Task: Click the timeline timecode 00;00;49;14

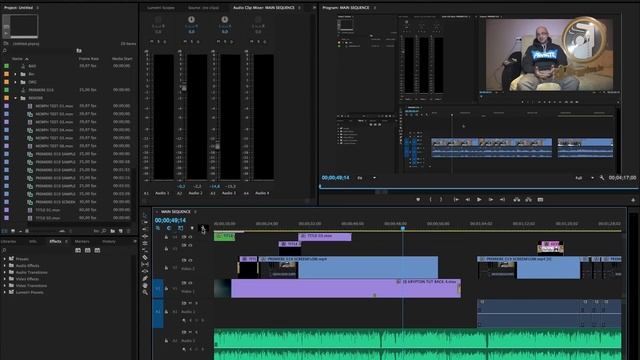Action: pos(170,220)
